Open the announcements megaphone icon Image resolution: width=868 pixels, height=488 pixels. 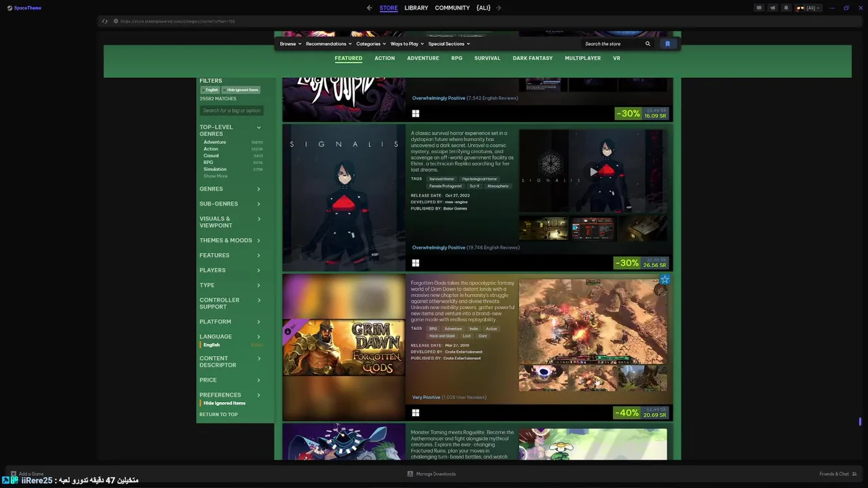[772, 8]
